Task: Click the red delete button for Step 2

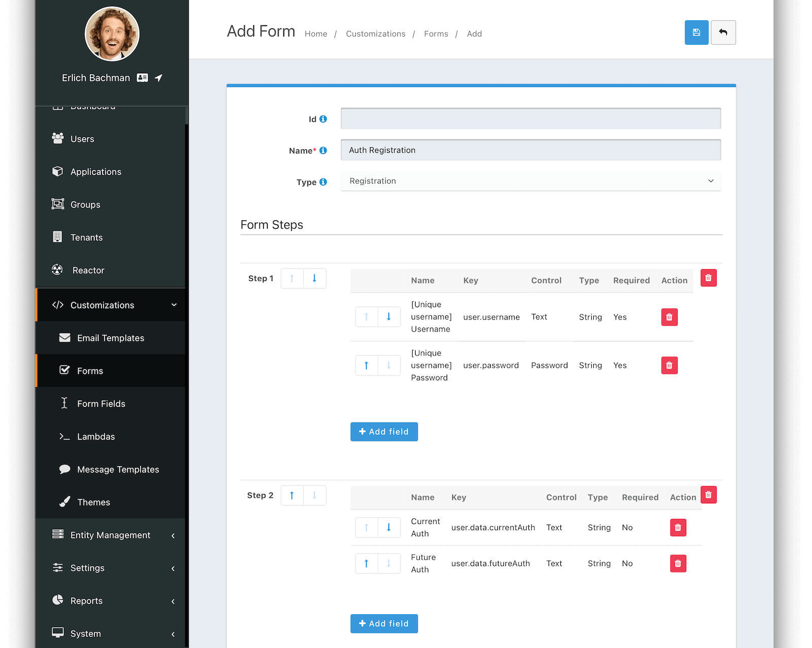Action: coord(708,494)
